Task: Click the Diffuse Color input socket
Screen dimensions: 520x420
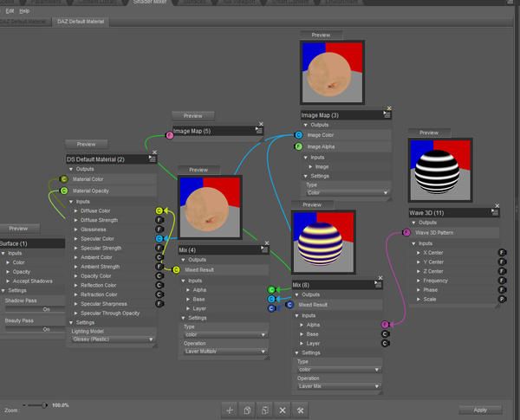Action: pyautogui.click(x=159, y=210)
